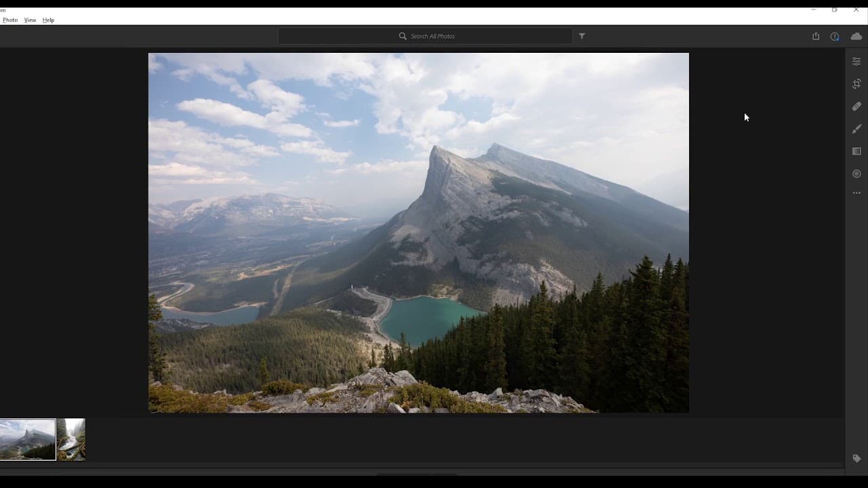Select the Radial Gradient tool
This screenshot has height=488, width=868.
pyautogui.click(x=856, y=174)
